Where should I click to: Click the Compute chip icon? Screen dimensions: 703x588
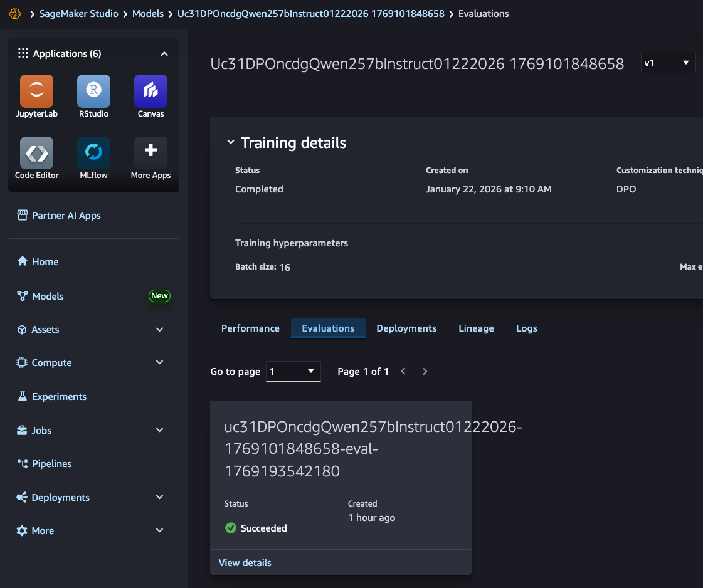point(22,362)
